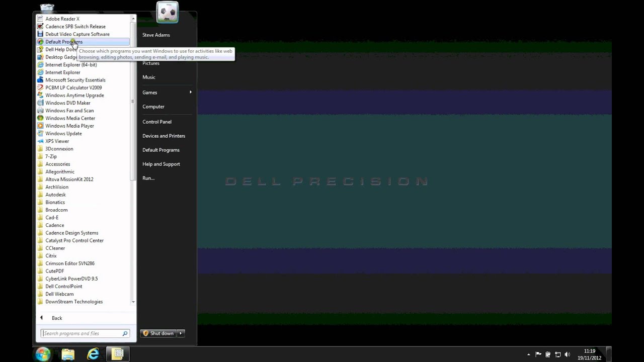This screenshot has width=644, height=362.
Task: Open Windows Anytime Upgrade icon
Action: pyautogui.click(x=40, y=95)
